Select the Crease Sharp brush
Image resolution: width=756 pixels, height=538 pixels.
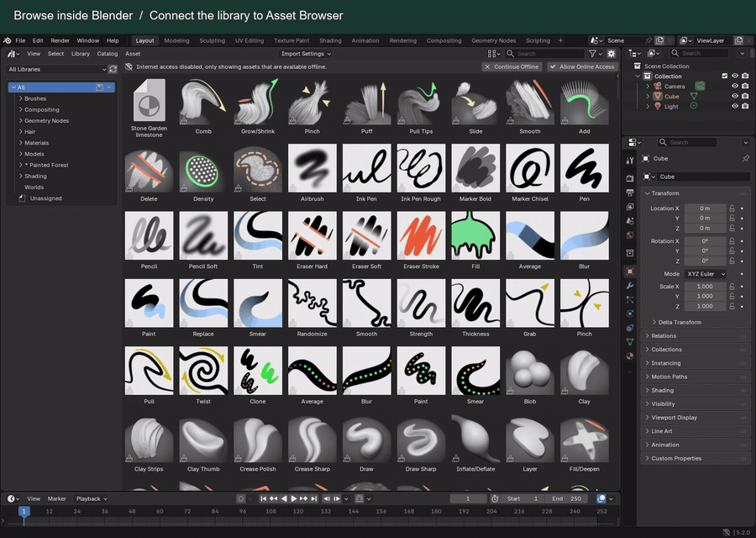tap(312, 444)
